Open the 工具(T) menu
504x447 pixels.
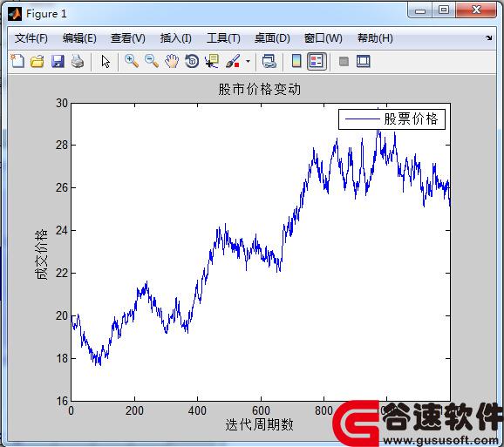[223, 38]
